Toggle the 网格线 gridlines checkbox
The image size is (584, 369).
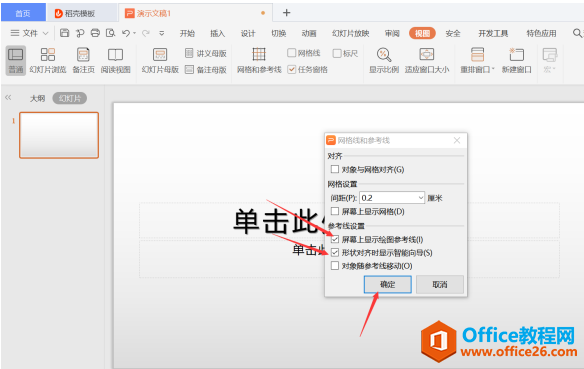(292, 53)
